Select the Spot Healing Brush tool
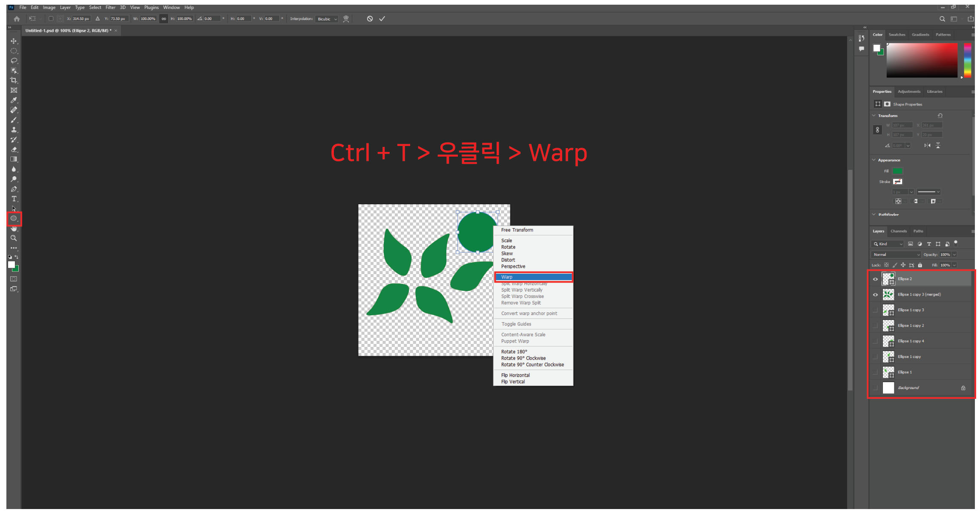The width and height of the screenshot is (980, 515). pyautogui.click(x=14, y=110)
